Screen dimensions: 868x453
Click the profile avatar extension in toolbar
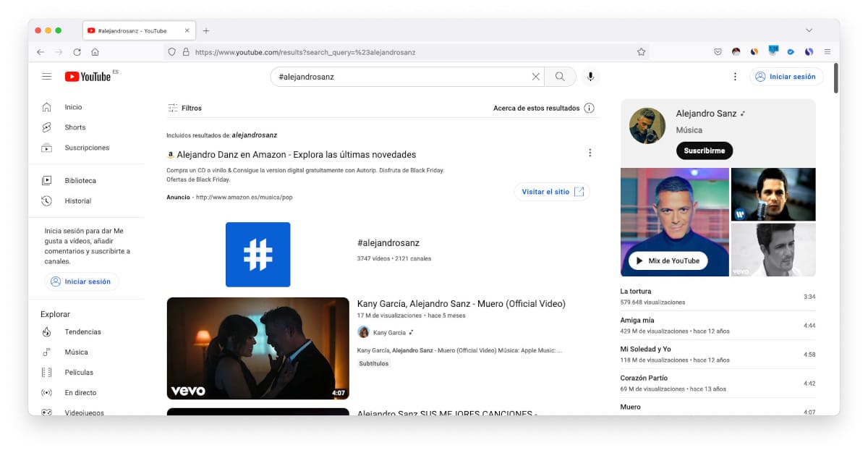click(x=736, y=52)
